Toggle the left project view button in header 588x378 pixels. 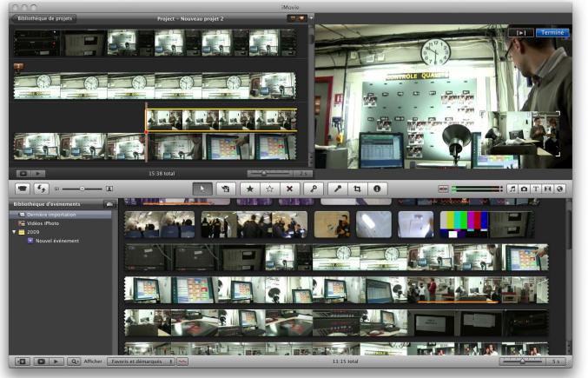click(x=292, y=18)
